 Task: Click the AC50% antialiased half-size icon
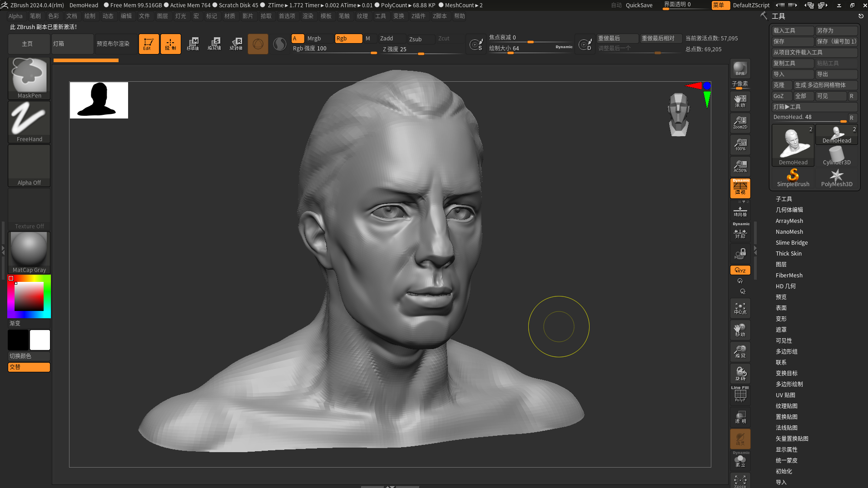coord(740,166)
